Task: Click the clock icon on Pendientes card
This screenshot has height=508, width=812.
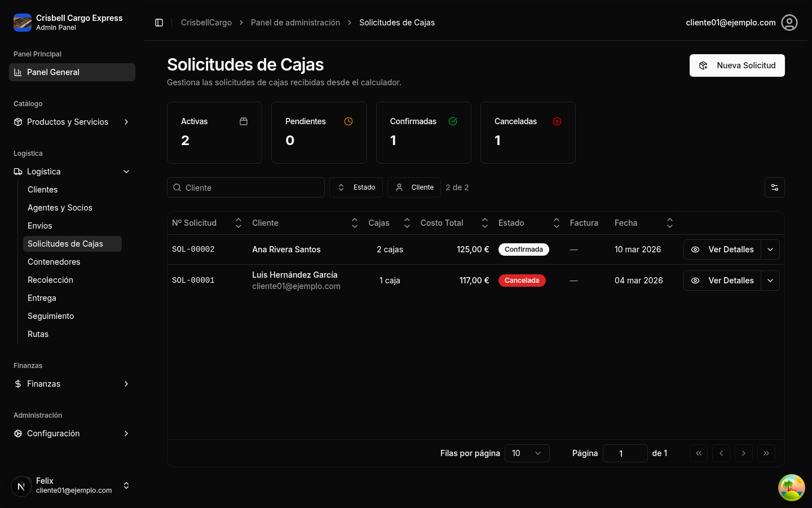Action: tap(348, 121)
